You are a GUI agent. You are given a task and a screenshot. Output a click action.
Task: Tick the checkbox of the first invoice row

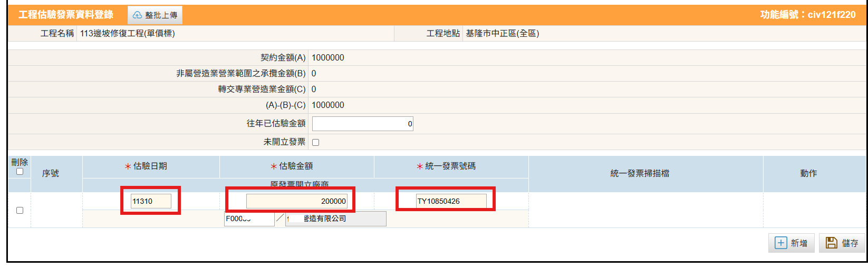tap(20, 210)
